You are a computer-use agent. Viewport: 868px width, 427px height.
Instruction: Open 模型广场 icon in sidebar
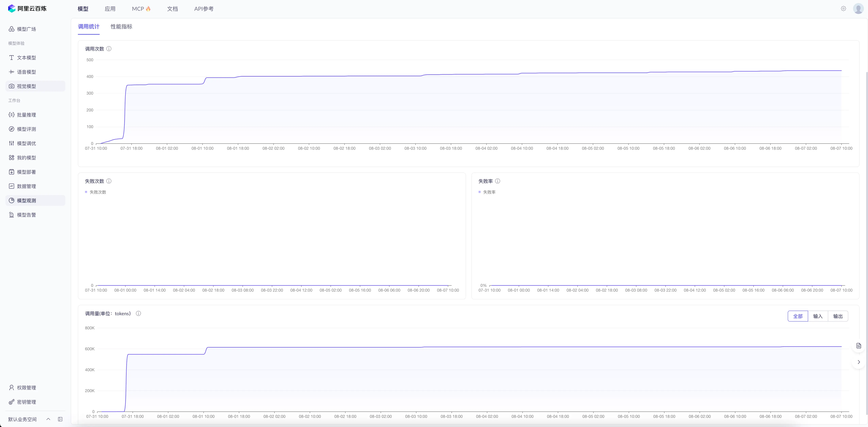[x=11, y=29]
